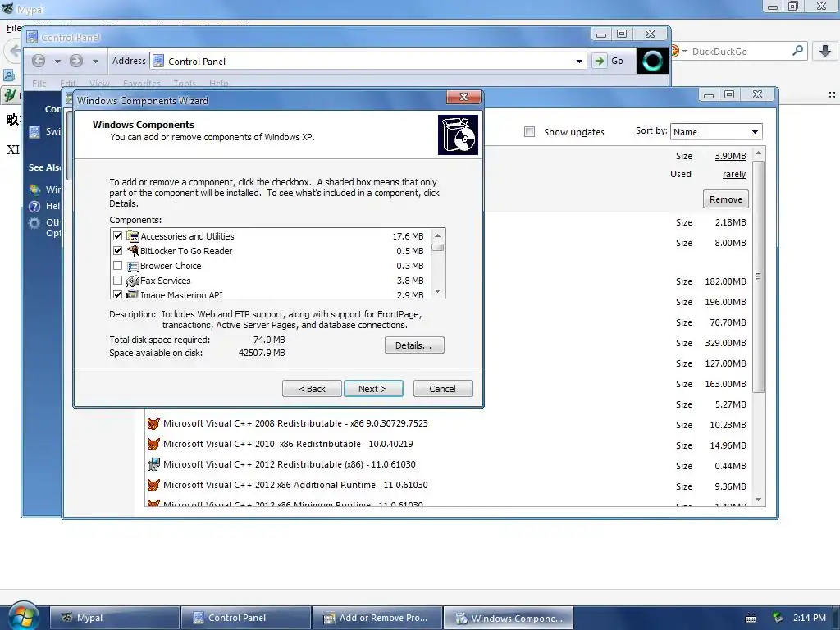Switch to Add or Remove Programs taskbar button
The image size is (840, 630).
[377, 618]
